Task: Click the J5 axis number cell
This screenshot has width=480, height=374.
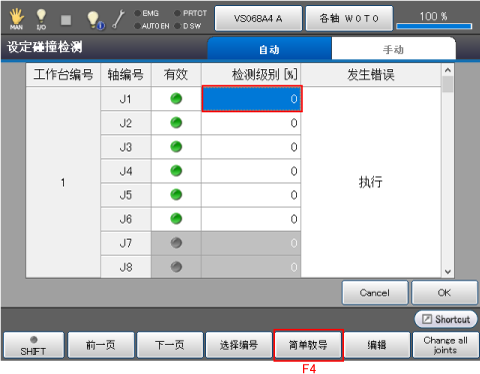Action: tap(126, 195)
